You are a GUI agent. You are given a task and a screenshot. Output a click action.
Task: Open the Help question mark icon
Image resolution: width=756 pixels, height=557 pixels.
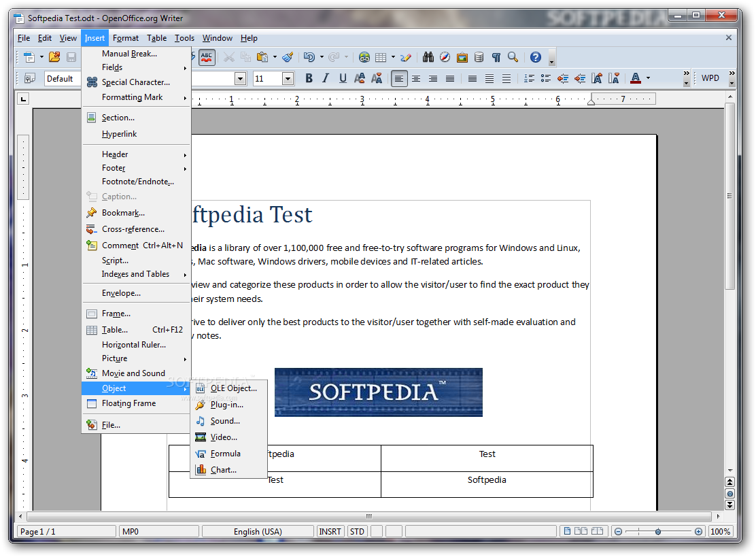[x=536, y=57]
